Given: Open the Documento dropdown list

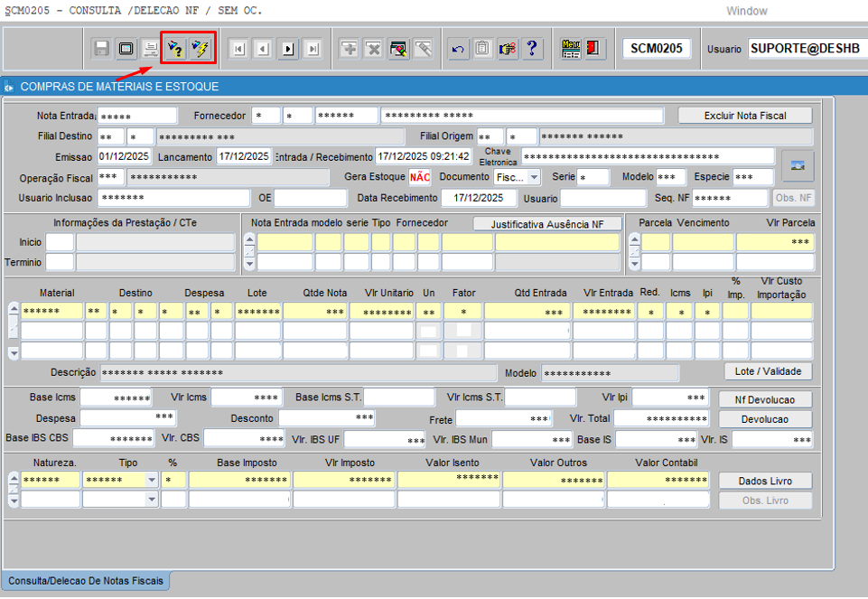Looking at the screenshot, I should click(x=533, y=177).
